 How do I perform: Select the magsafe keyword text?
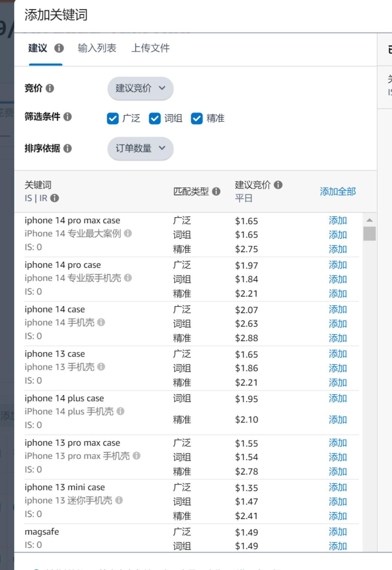pyautogui.click(x=42, y=532)
